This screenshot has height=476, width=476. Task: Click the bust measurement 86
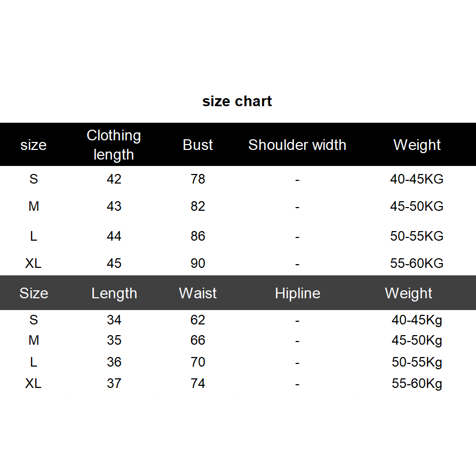(x=198, y=236)
